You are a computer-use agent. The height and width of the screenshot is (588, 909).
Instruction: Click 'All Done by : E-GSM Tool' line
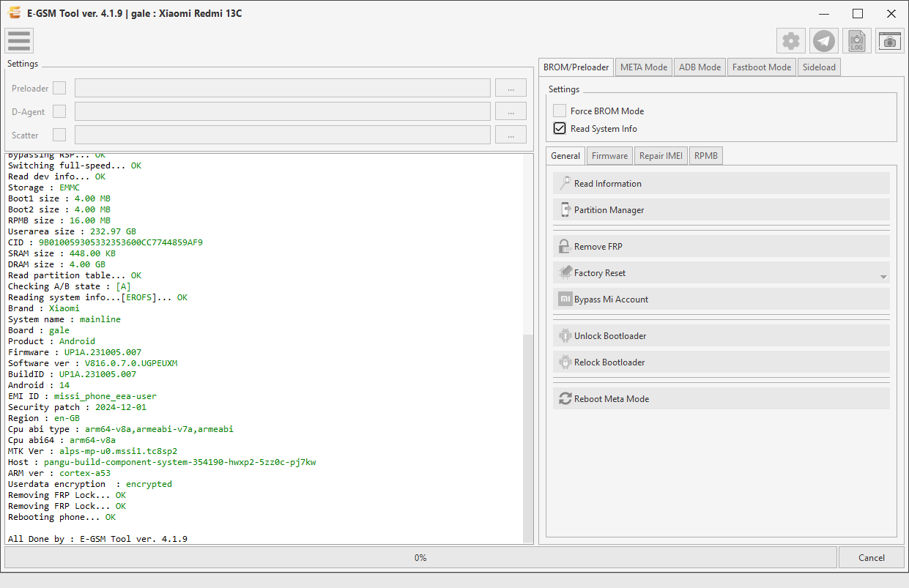[97, 539]
